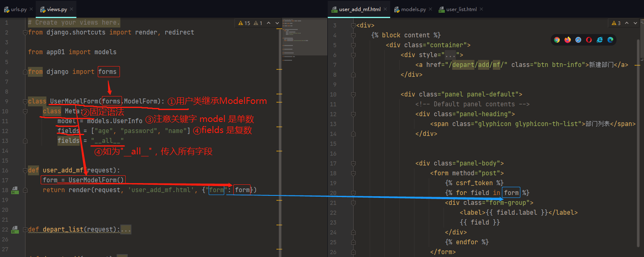Open in Edge browser icon
The width and height of the screenshot is (644, 257).
[x=610, y=40]
